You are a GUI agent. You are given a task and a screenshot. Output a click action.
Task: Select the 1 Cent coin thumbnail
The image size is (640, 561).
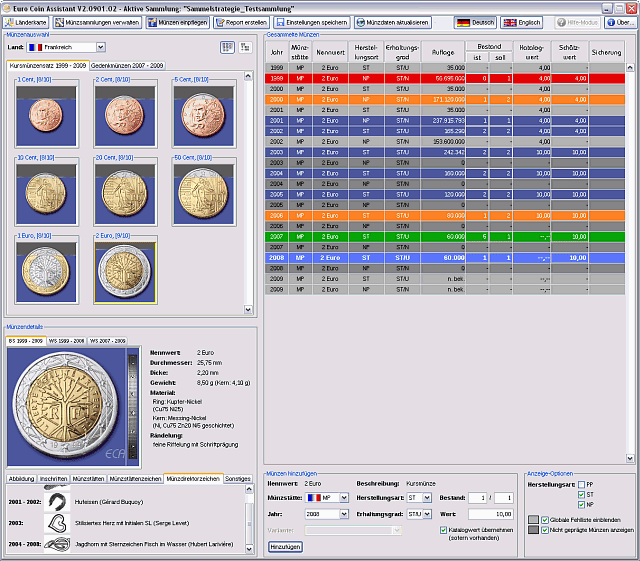coord(46,116)
